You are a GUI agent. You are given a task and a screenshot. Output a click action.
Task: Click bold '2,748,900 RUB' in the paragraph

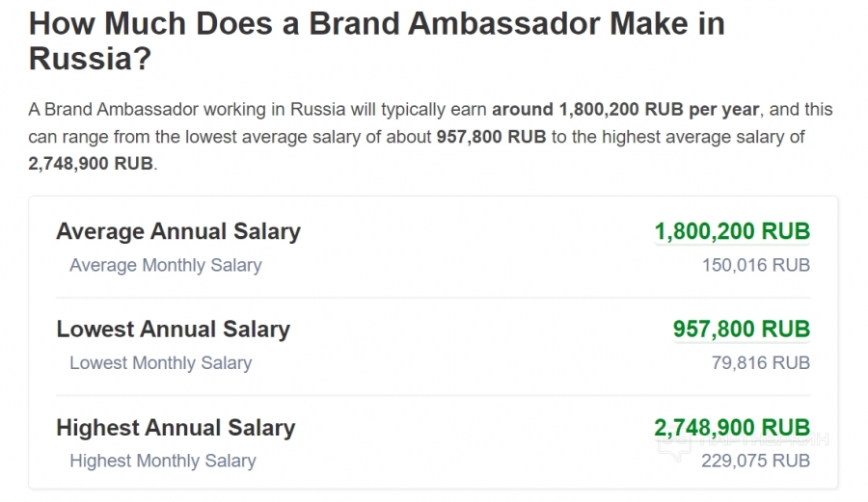91,164
